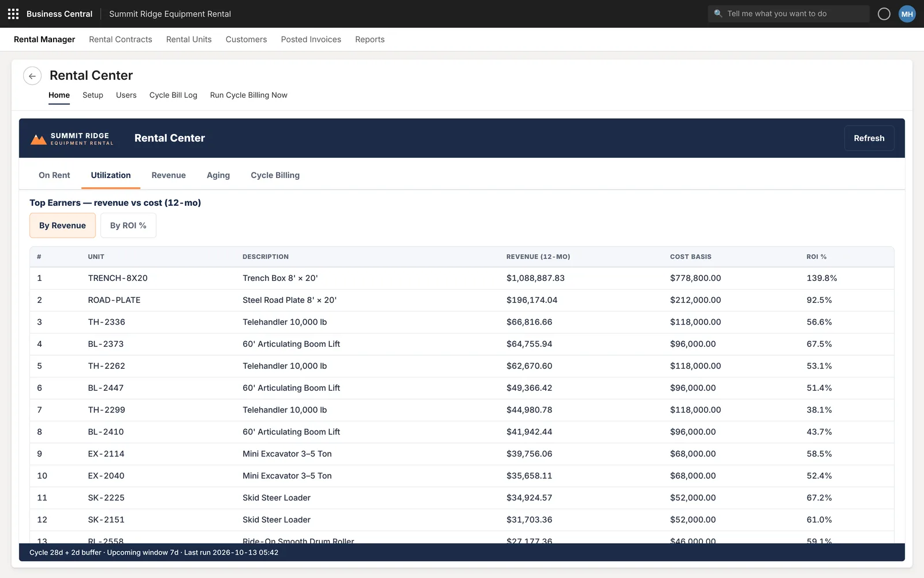Image resolution: width=924 pixels, height=578 pixels.
Task: Click the TH-2336 unit cell
Action: click(x=107, y=322)
